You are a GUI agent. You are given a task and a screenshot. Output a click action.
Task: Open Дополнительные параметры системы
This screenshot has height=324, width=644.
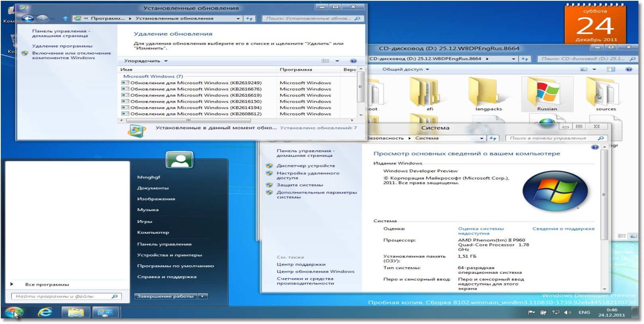[317, 195]
